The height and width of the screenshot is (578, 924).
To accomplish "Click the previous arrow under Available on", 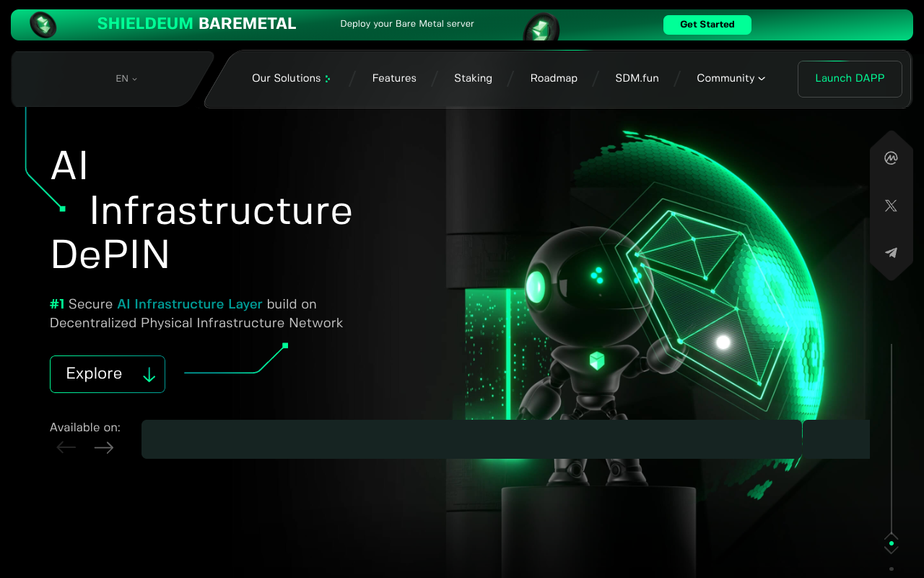I will click(66, 448).
